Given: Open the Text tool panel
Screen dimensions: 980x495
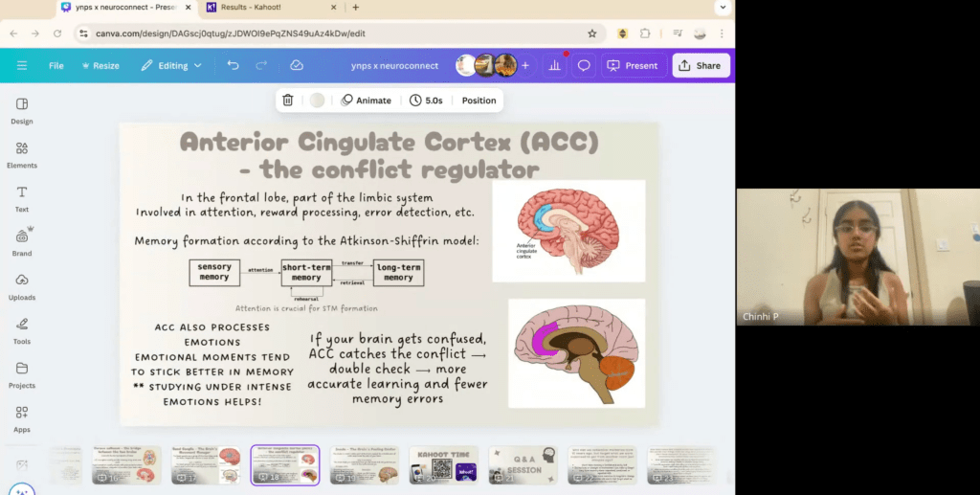Looking at the screenshot, I should coord(22,198).
